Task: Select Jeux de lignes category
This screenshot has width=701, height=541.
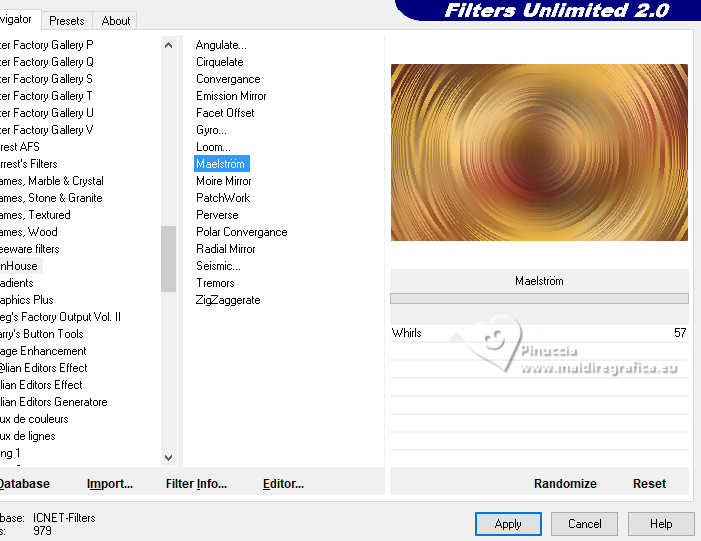Action: click(x=28, y=436)
